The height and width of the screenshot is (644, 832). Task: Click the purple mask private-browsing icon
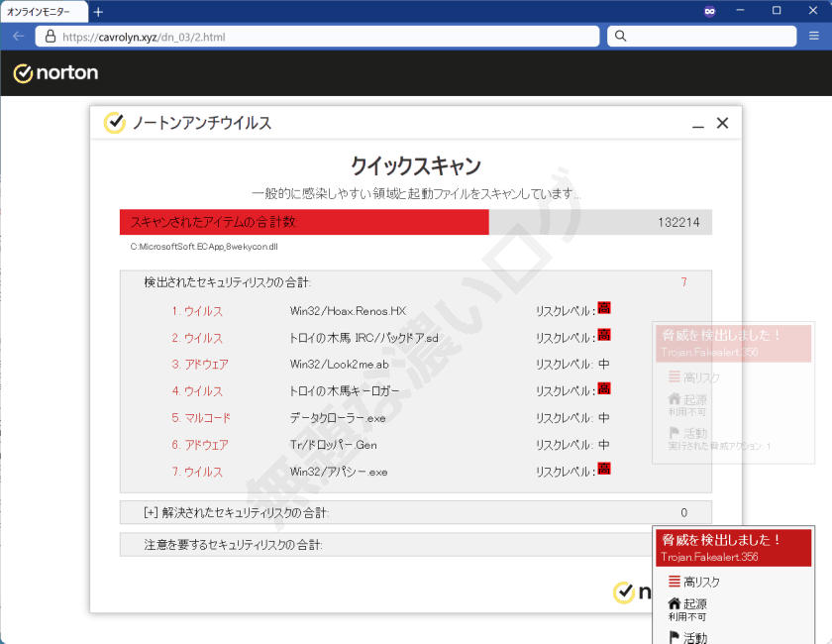coord(709,11)
